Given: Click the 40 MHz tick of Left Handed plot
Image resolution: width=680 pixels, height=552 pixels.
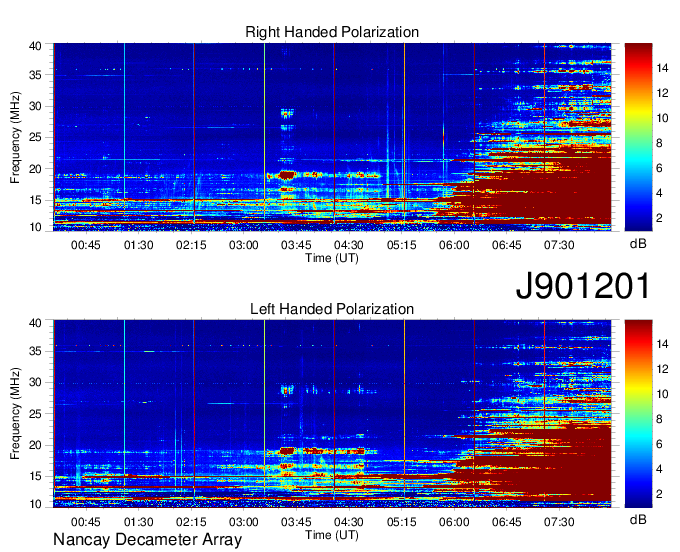Looking at the screenshot, I should (36, 323).
